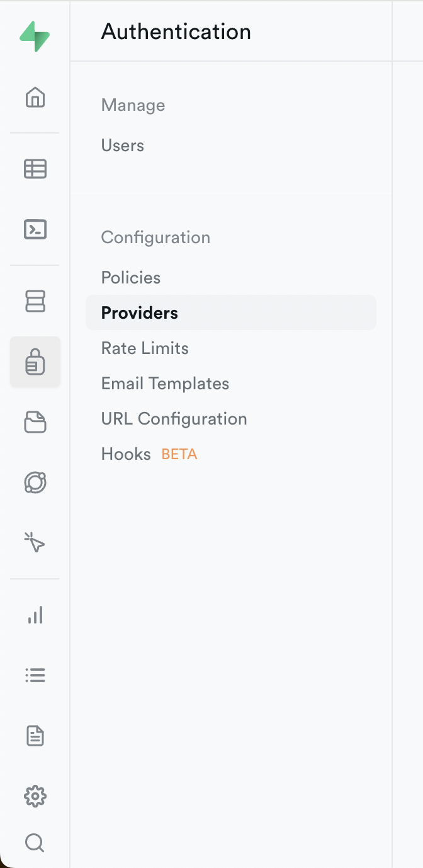Select the Authentication lock icon
Screen dimensions: 423x868
pyautogui.click(x=35, y=362)
